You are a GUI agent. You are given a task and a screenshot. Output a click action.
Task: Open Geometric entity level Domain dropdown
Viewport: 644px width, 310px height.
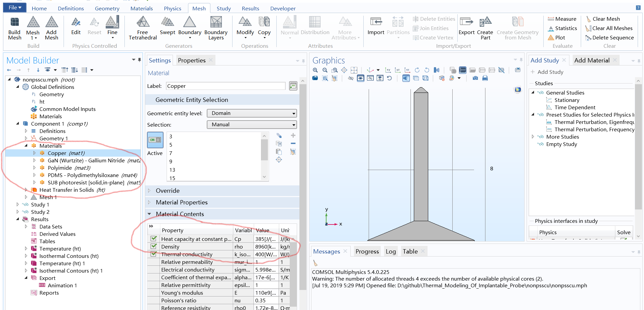(x=252, y=113)
